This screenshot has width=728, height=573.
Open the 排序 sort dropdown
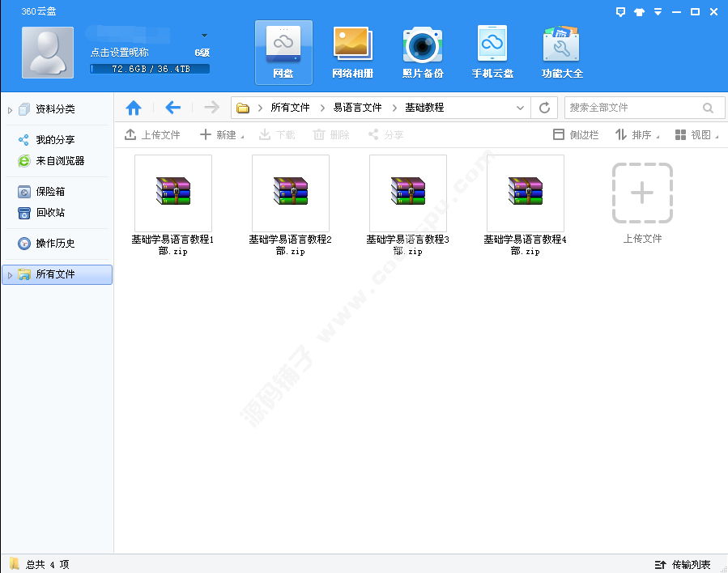pos(637,134)
